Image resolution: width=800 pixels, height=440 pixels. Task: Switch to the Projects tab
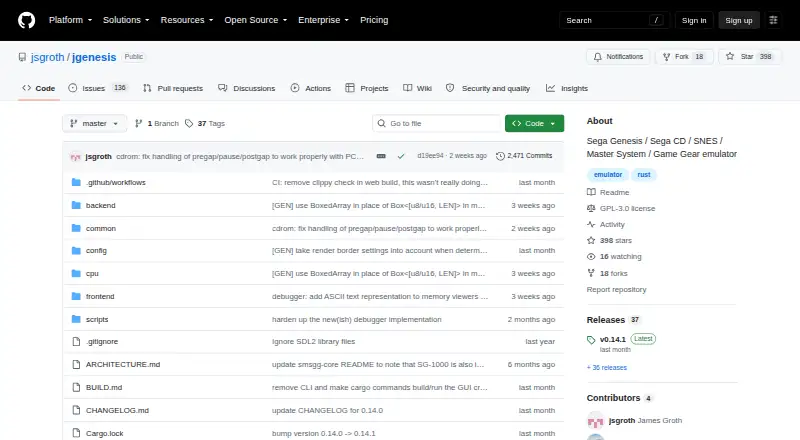[367, 88]
